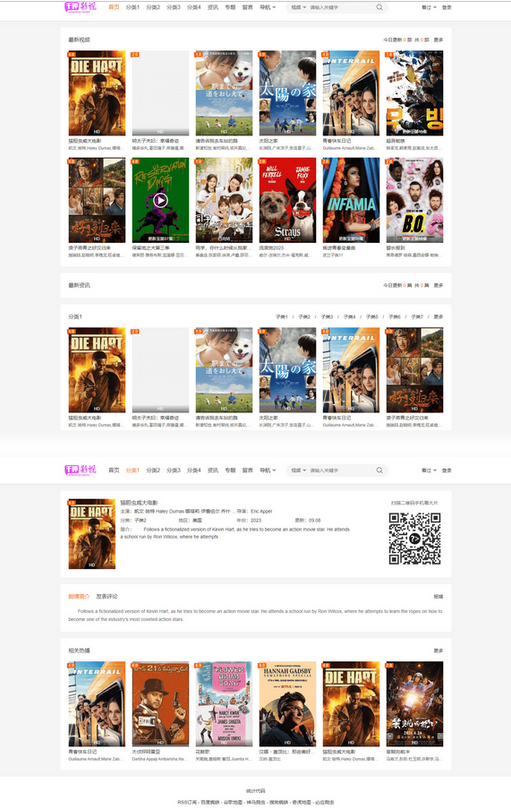Click director name Eric Appel on detail page

coord(261,511)
